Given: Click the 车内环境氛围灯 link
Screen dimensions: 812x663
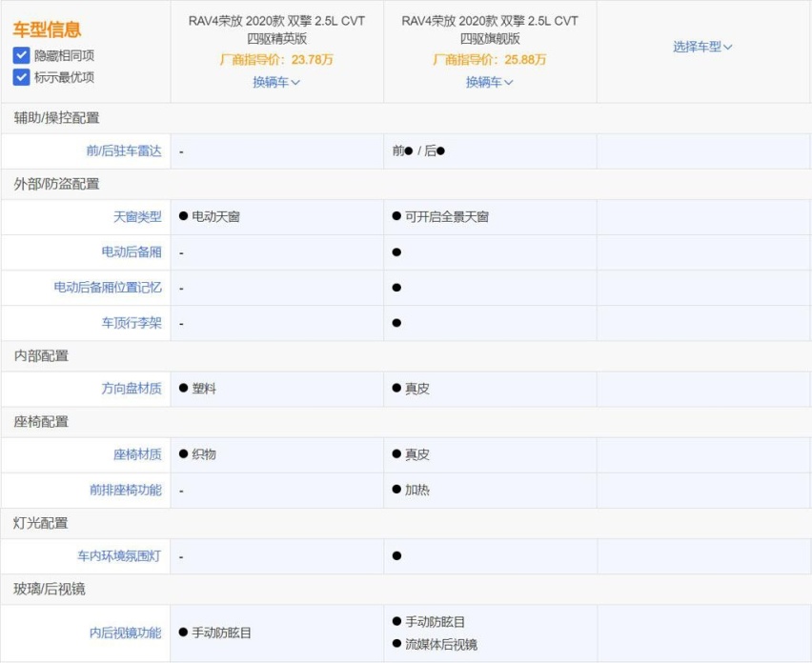Looking at the screenshot, I should [x=120, y=555].
